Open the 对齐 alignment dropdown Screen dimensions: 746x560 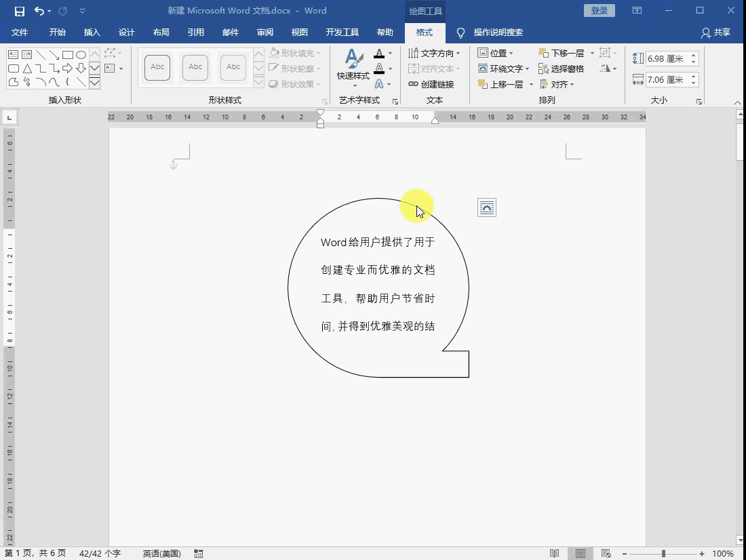point(557,84)
